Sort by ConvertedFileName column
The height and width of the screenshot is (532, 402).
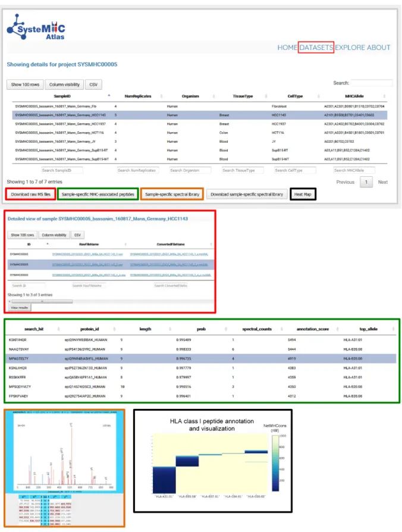coord(171,245)
